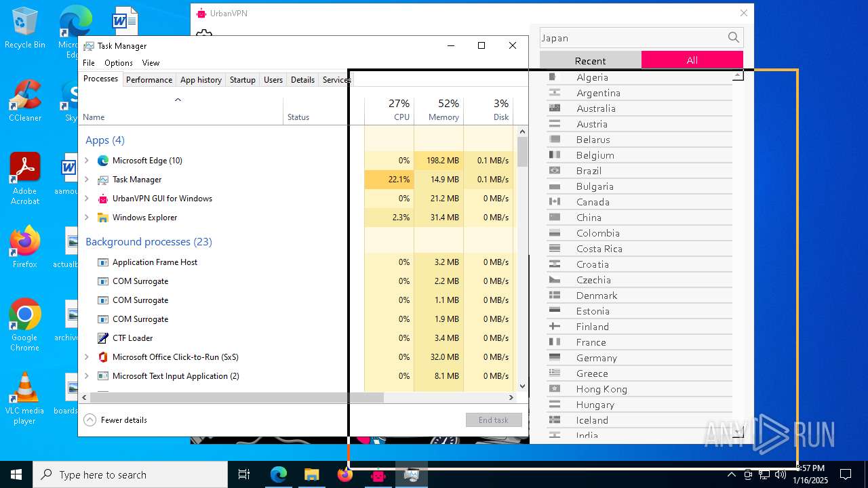
Task: Click the Brazil flag icon
Action: coord(555,170)
